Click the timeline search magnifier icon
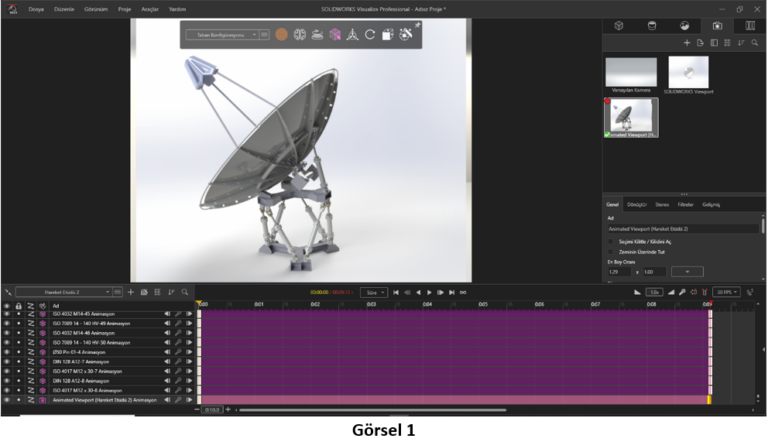The height and width of the screenshot is (442, 768). click(x=185, y=292)
